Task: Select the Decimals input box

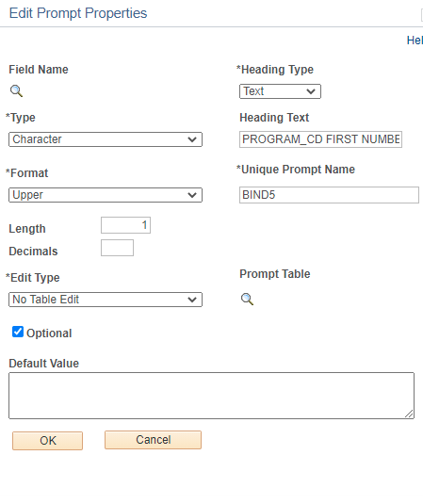Action: [x=118, y=248]
